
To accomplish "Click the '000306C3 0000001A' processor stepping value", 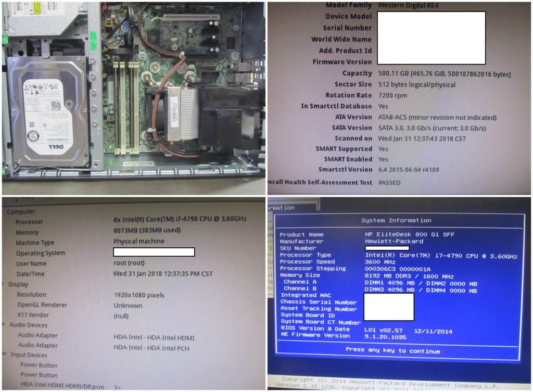I will coord(397,269).
